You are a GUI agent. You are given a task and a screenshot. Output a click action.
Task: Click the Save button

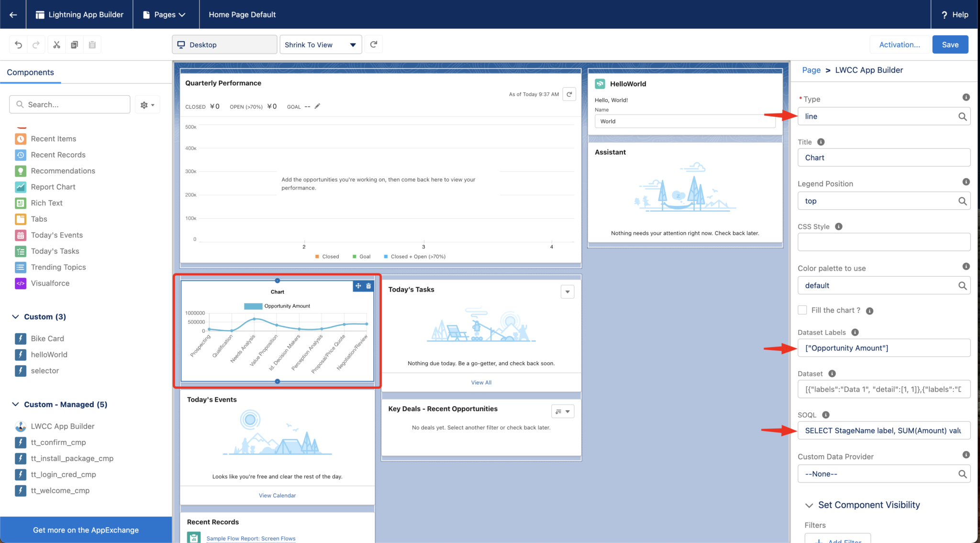[950, 44]
